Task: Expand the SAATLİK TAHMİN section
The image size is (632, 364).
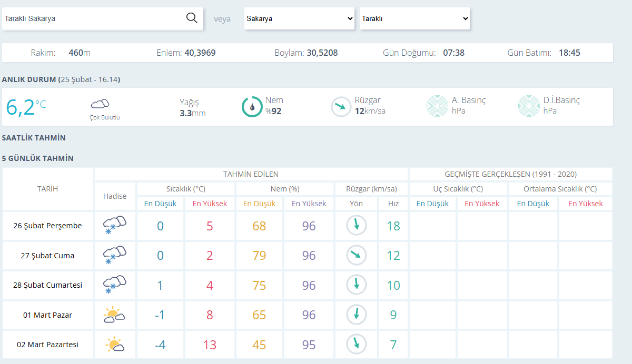Action: tap(34, 138)
